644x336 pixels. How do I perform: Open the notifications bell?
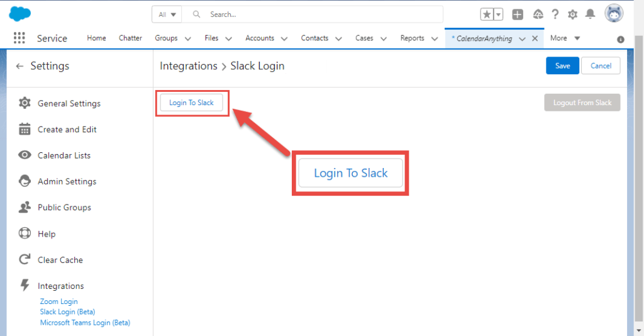(x=590, y=14)
